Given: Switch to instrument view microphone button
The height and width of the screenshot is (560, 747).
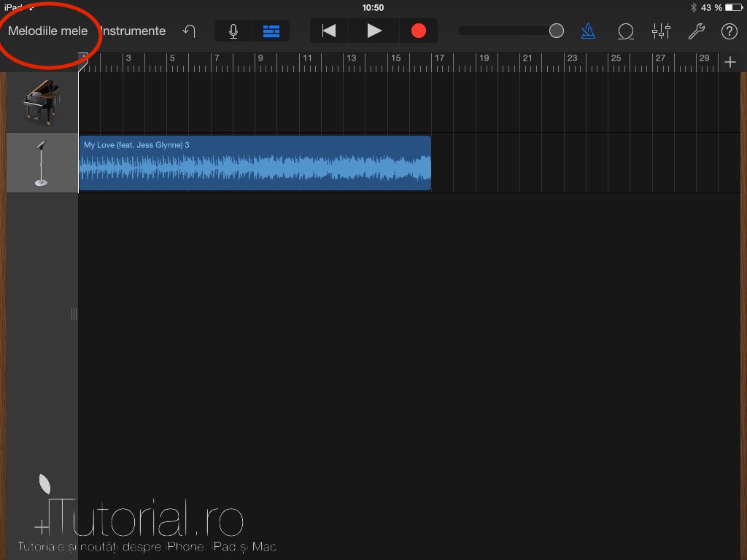Looking at the screenshot, I should 233,31.
